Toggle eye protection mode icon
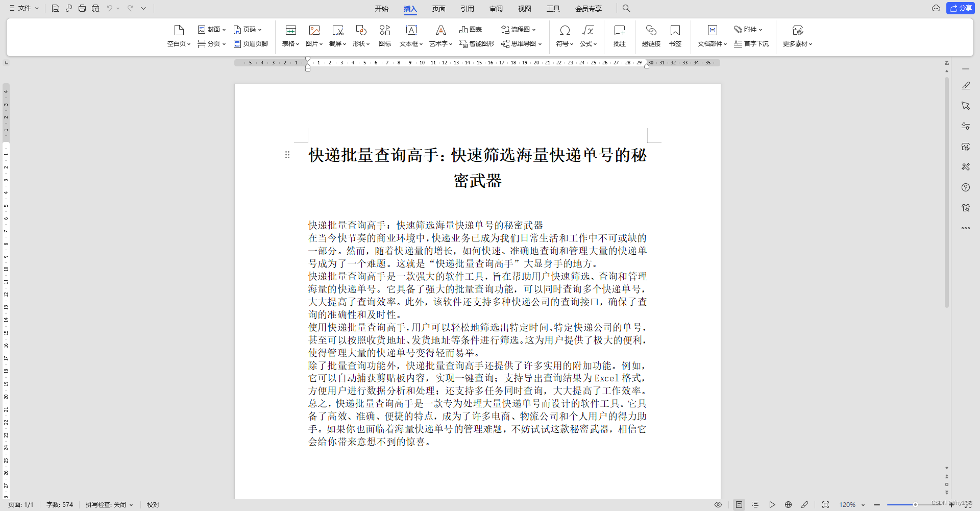This screenshot has height=511, width=980. (x=718, y=505)
